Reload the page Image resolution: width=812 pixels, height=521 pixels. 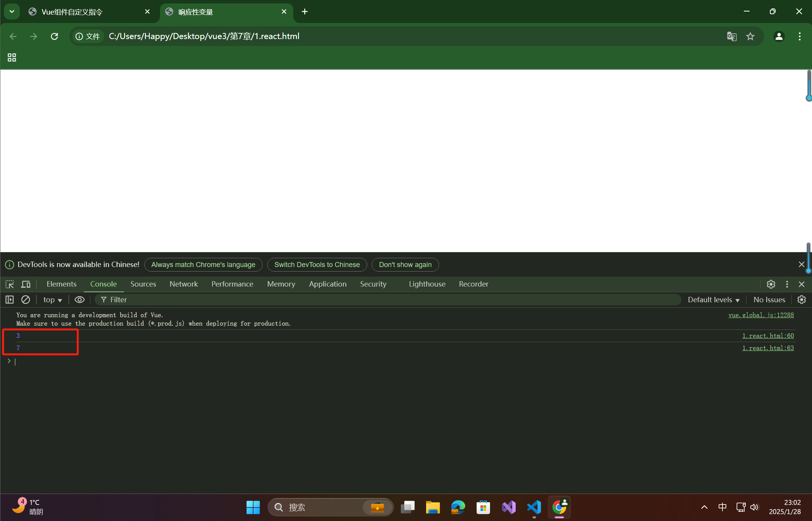click(54, 36)
